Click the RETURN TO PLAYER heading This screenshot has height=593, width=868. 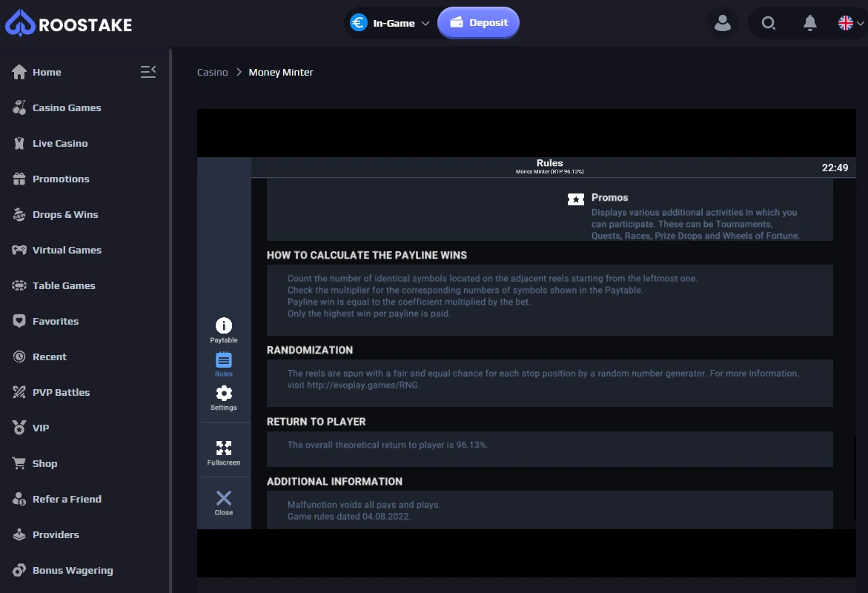[316, 422]
